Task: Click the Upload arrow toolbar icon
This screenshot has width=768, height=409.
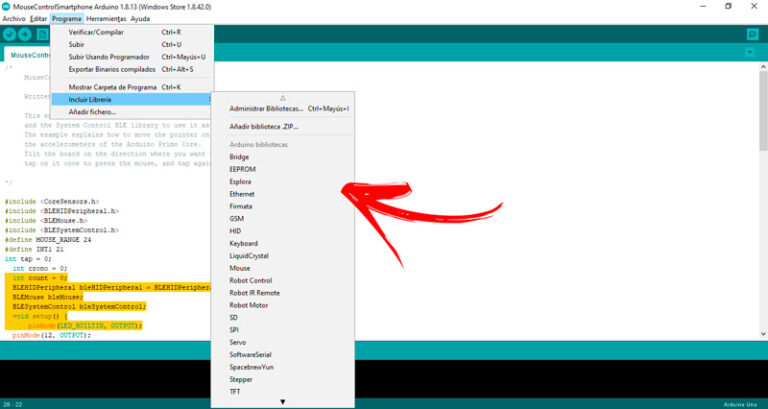Action: click(x=25, y=34)
